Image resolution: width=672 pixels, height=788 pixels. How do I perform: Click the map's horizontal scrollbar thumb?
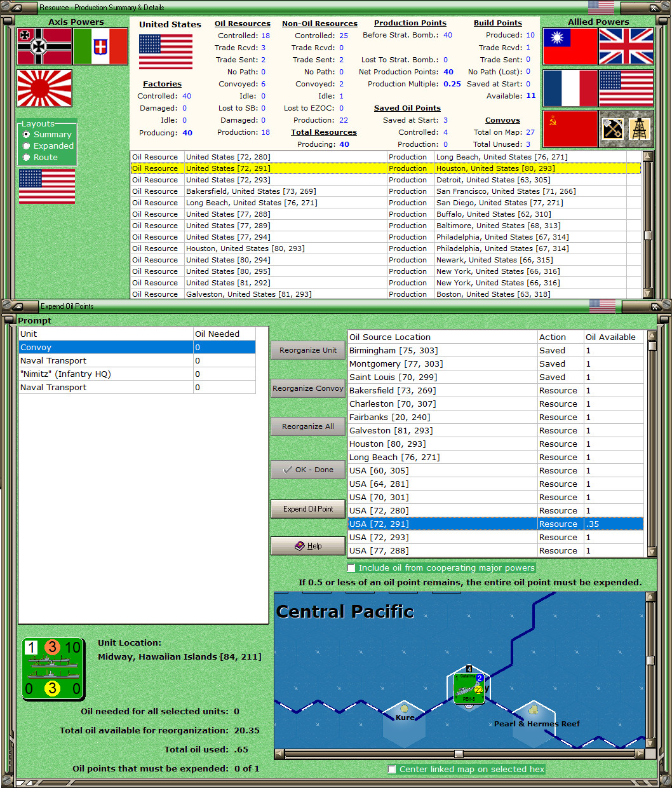[459, 754]
